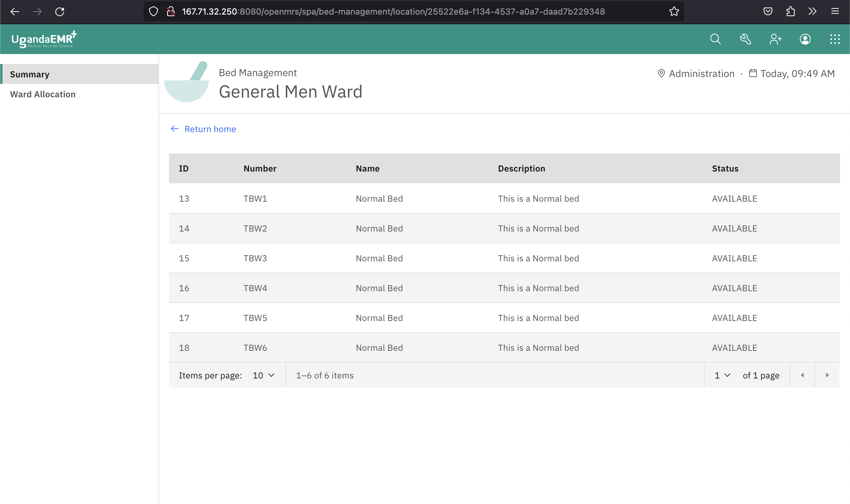Click the Today, 09:49 AM date text
The image size is (850, 504).
[797, 74]
